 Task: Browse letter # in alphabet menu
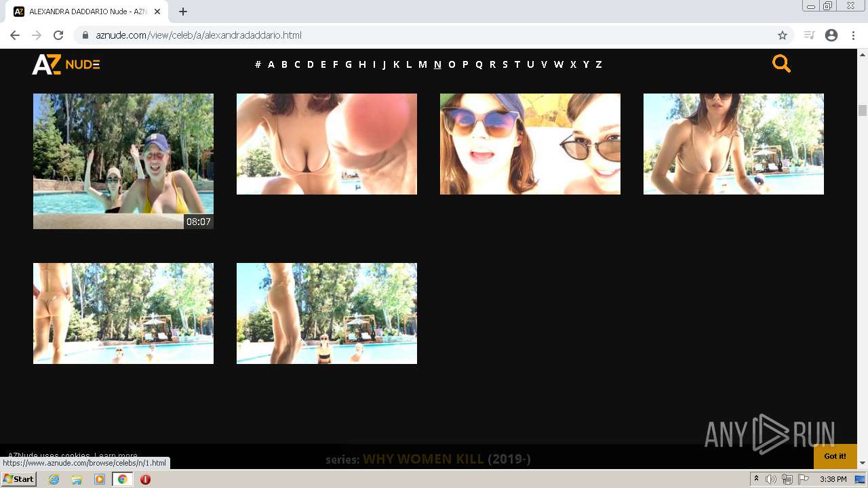tap(258, 64)
